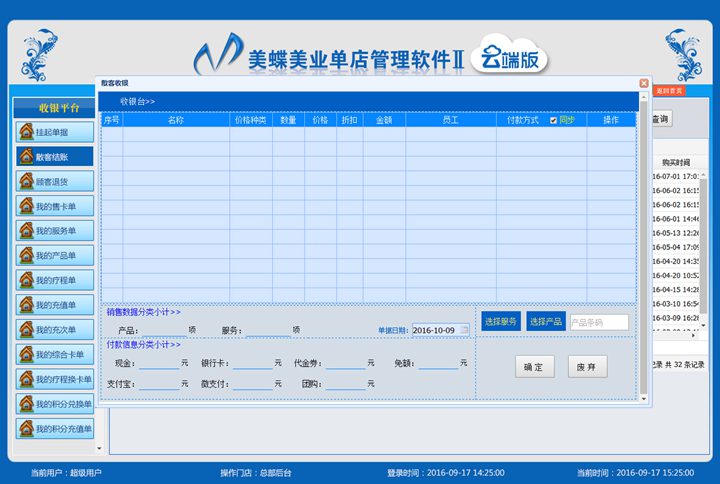Click the 查询 button in background window
The image size is (720, 484).
point(661,119)
